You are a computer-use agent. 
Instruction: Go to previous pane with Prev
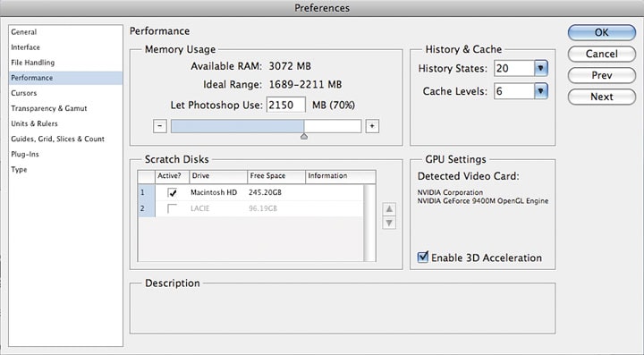tap(602, 75)
